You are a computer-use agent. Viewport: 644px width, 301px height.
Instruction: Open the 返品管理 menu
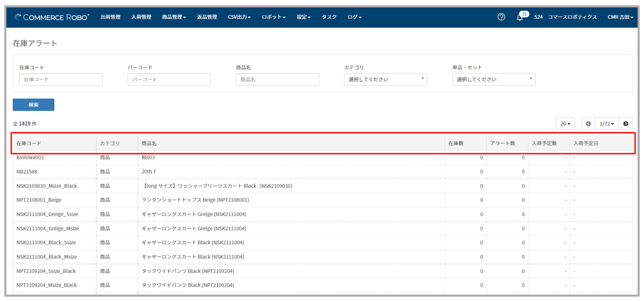point(207,17)
